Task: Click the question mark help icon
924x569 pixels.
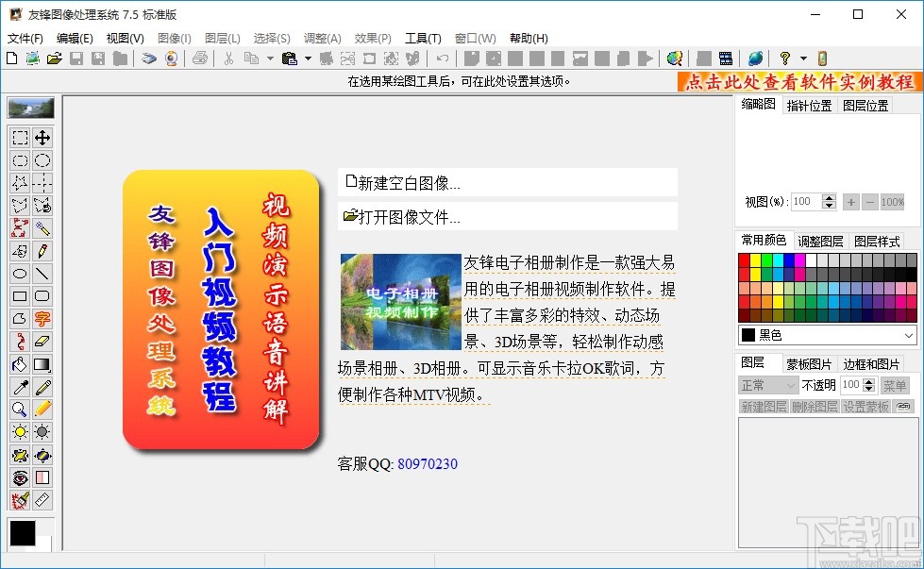Action: (x=785, y=59)
